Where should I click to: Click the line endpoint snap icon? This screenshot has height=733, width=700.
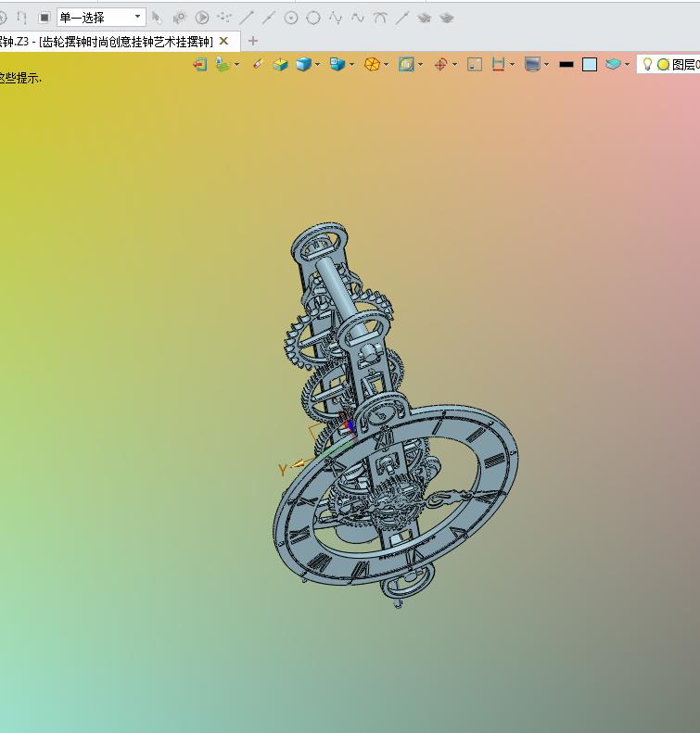[x=247, y=18]
